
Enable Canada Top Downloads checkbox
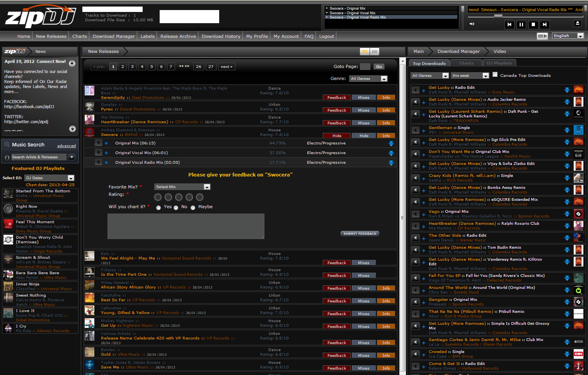click(495, 75)
